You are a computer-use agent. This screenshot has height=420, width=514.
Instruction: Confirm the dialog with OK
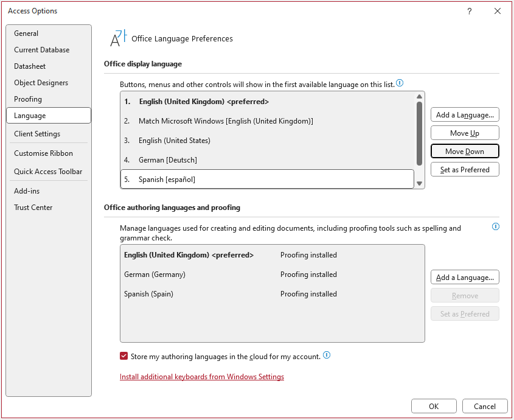434,407
